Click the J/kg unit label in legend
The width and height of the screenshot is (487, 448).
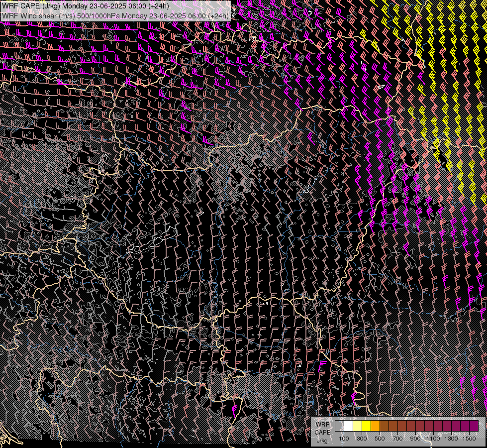pyautogui.click(x=322, y=441)
